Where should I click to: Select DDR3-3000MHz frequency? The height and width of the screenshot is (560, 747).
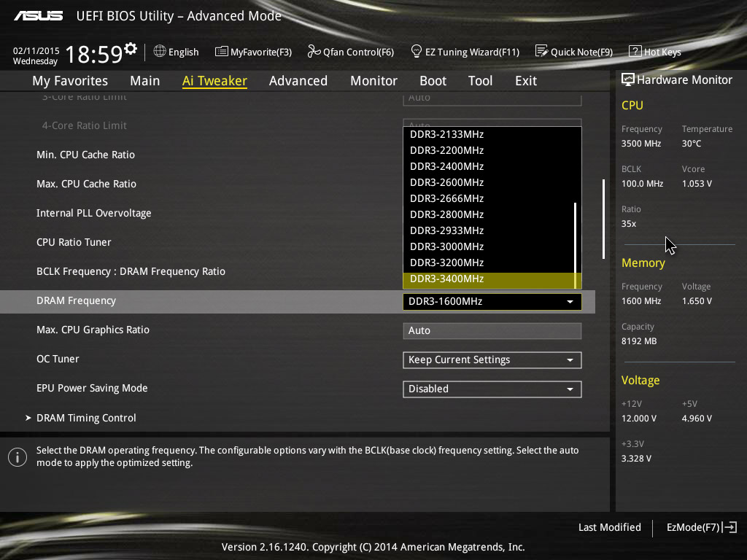(x=489, y=246)
